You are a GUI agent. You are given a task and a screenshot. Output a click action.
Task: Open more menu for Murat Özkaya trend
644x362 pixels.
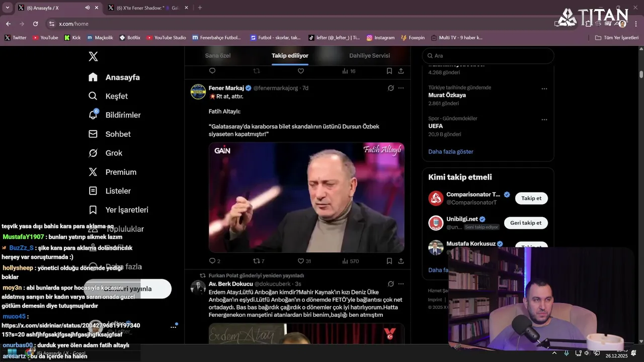click(544, 88)
